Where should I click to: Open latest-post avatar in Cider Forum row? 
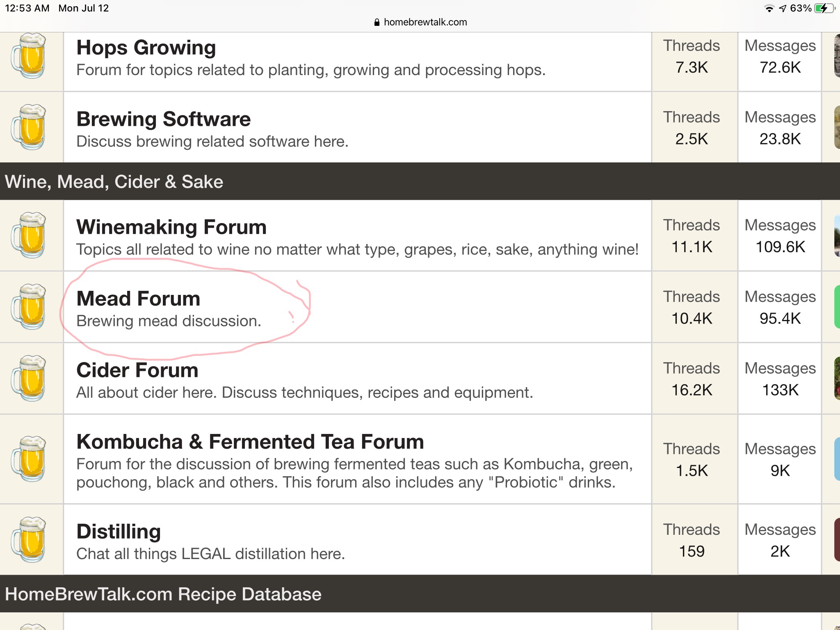tap(837, 378)
